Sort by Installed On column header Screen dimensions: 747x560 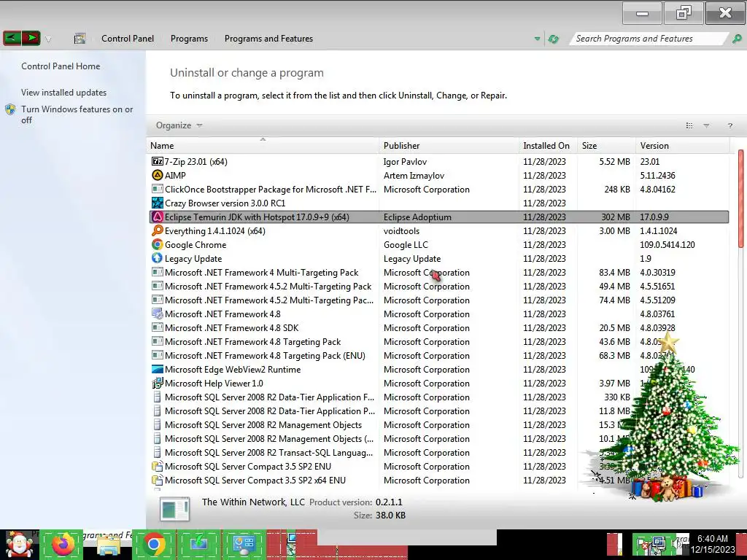click(548, 146)
